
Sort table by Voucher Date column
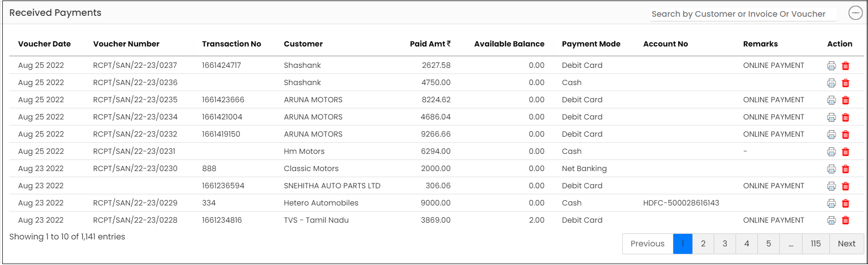tap(45, 44)
